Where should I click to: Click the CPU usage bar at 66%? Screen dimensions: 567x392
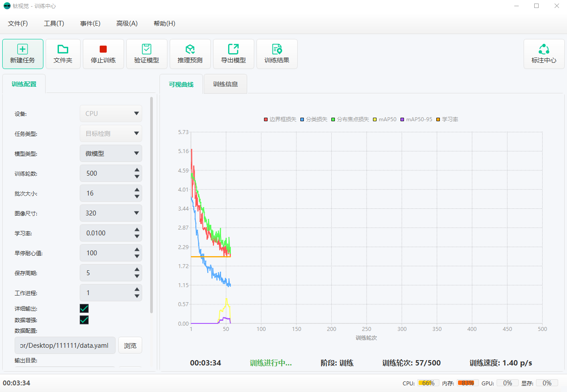click(428, 383)
